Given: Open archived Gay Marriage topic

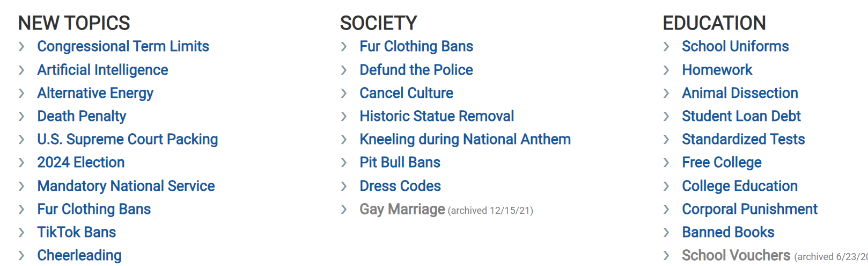Looking at the screenshot, I should click(x=402, y=209).
